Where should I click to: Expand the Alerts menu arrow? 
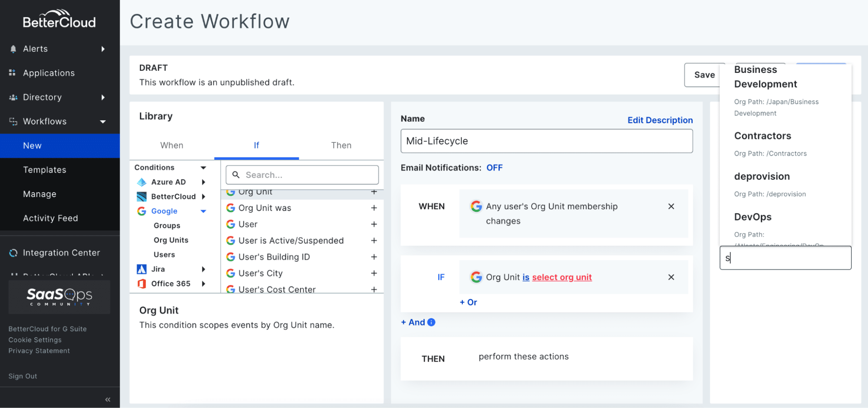pos(103,49)
